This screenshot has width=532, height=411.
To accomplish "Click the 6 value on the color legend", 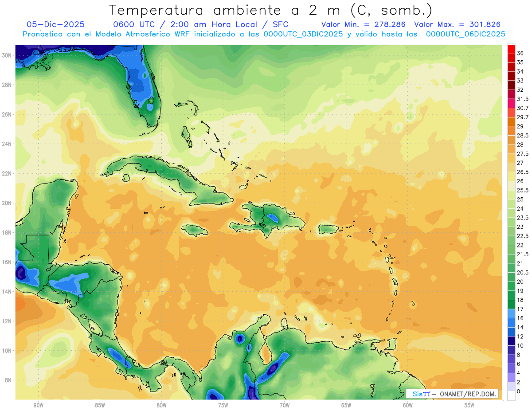I will click(x=519, y=364).
